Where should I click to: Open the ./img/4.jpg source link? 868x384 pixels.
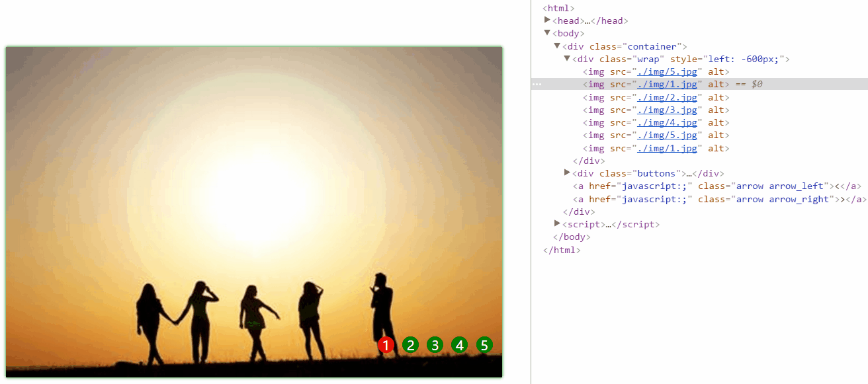(x=667, y=122)
